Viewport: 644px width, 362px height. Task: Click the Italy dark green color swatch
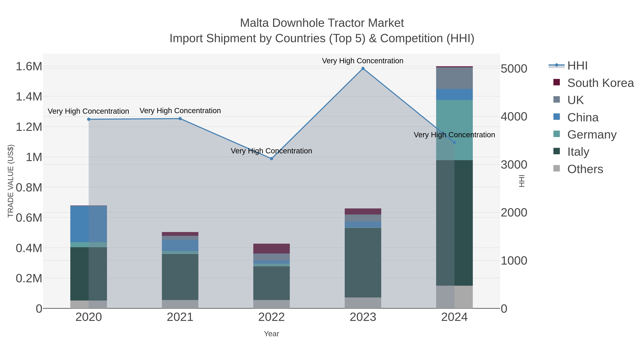[x=557, y=151]
